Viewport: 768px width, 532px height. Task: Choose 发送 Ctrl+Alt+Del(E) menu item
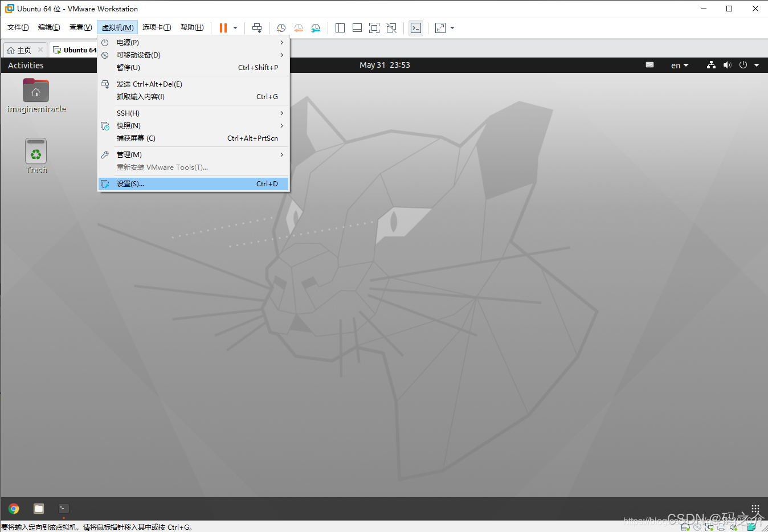click(194, 84)
